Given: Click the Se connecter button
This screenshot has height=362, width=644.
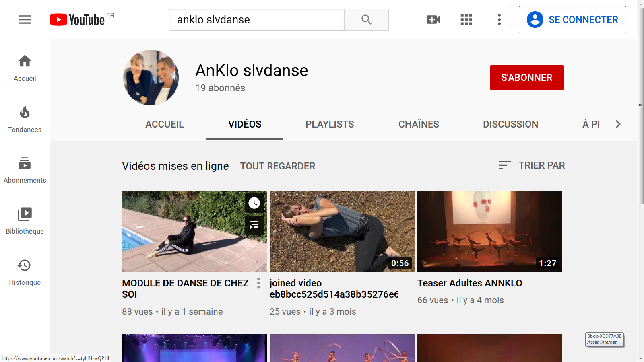Looking at the screenshot, I should (572, 20).
